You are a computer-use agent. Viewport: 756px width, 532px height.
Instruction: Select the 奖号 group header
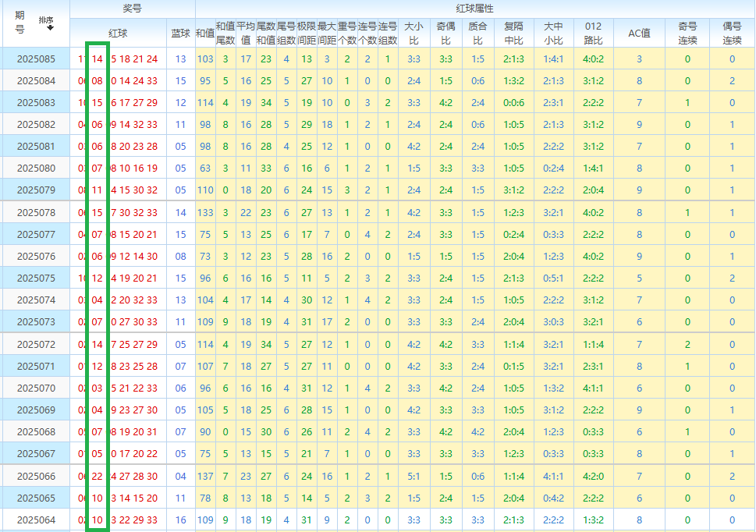coord(132,8)
